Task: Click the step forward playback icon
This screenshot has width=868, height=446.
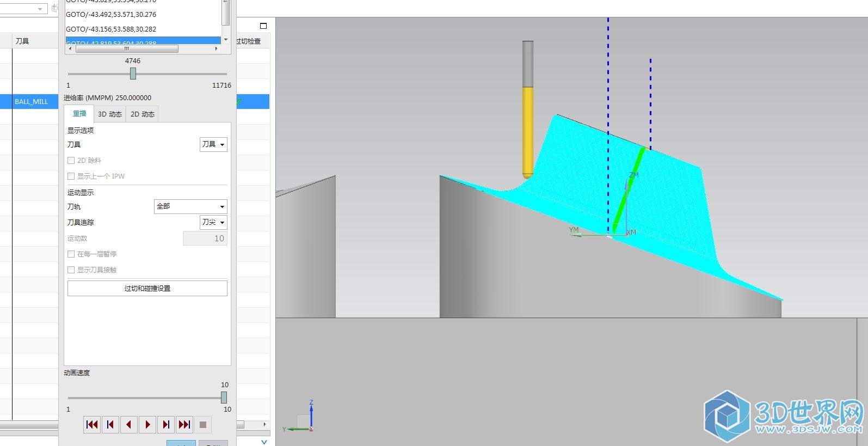Action: (166, 425)
